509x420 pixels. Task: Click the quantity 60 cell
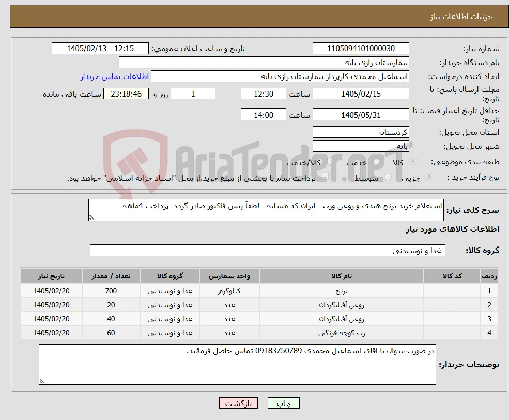pos(111,333)
